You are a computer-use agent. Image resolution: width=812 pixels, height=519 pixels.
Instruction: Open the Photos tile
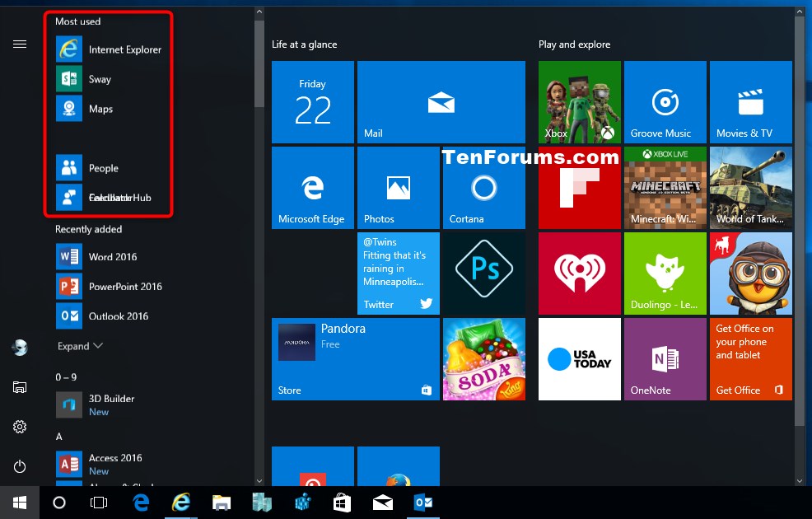tap(399, 188)
